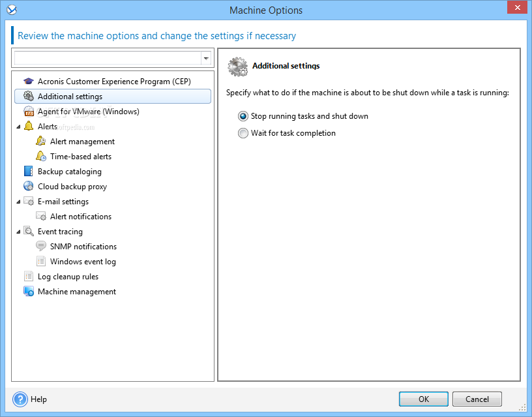532x417 pixels.
Task: Open Acronis Customer Experience Program (CEP) page
Action: [x=114, y=82]
